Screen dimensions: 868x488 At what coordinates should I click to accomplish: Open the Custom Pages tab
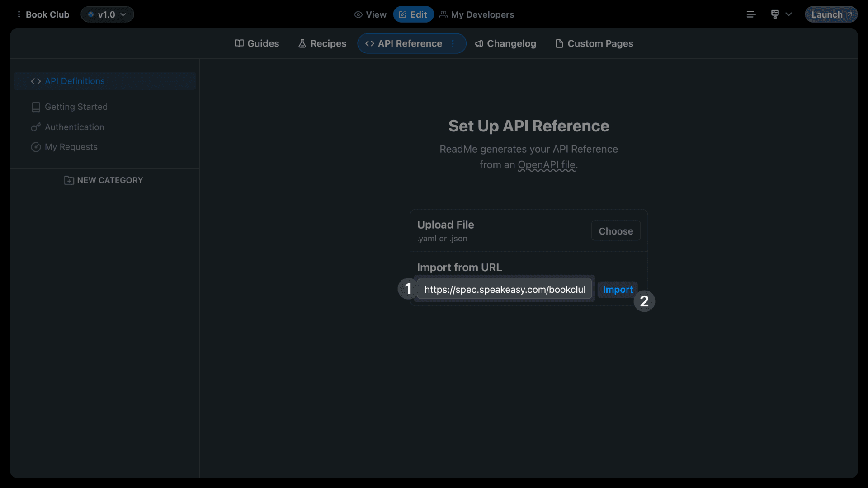594,43
